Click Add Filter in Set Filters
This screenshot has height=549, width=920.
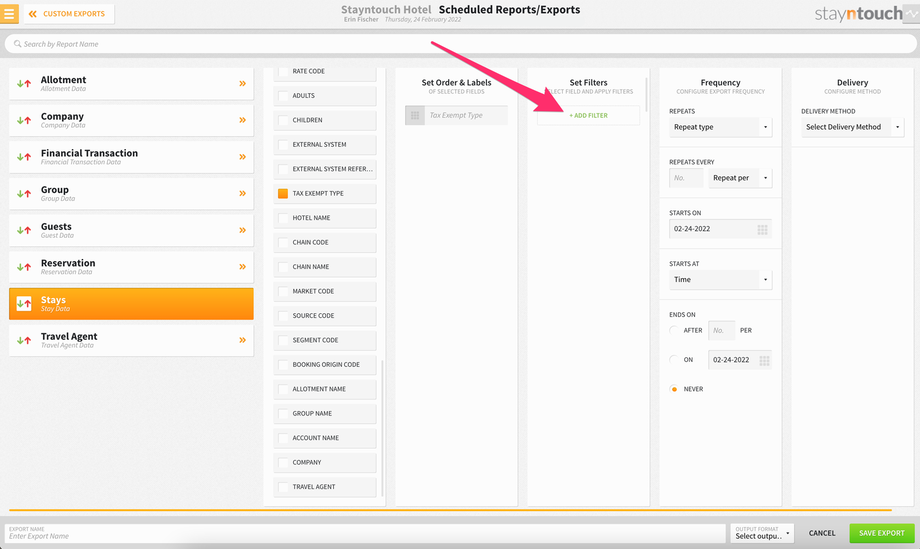click(x=588, y=116)
